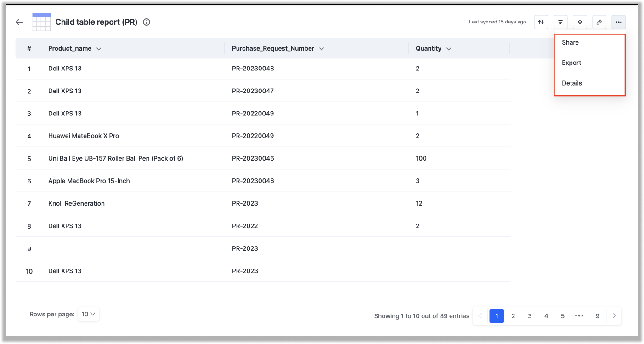Image resolution: width=644 pixels, height=344 pixels.
Task: Open the three-dots more options button
Action: (619, 22)
